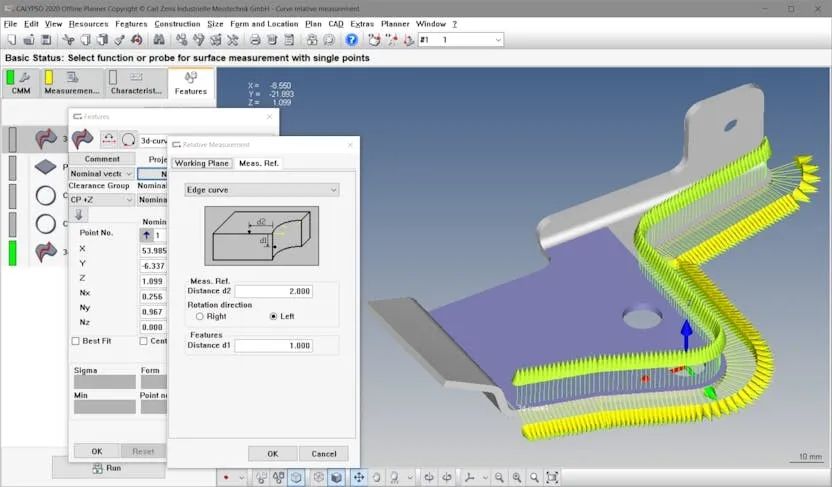Click the wireframe cube view icon
The height and width of the screenshot is (487, 832).
(297, 477)
